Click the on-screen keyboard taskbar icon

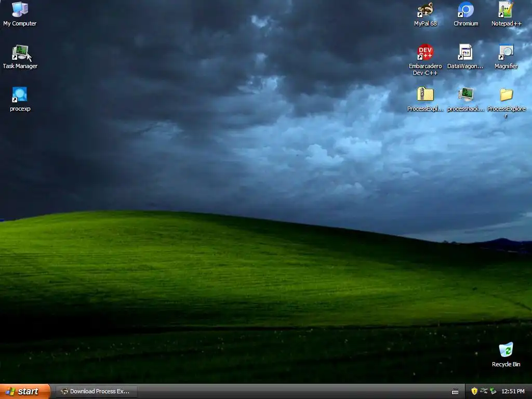tap(455, 392)
